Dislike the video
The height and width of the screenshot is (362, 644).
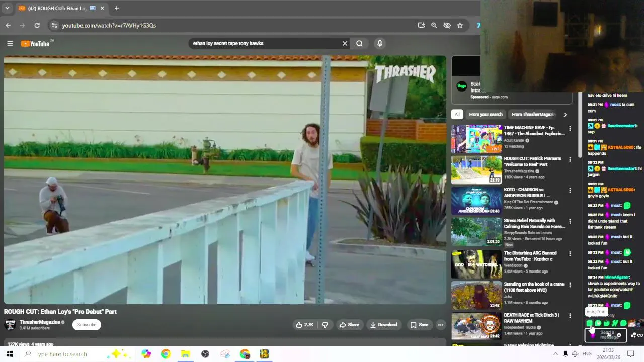(325, 325)
